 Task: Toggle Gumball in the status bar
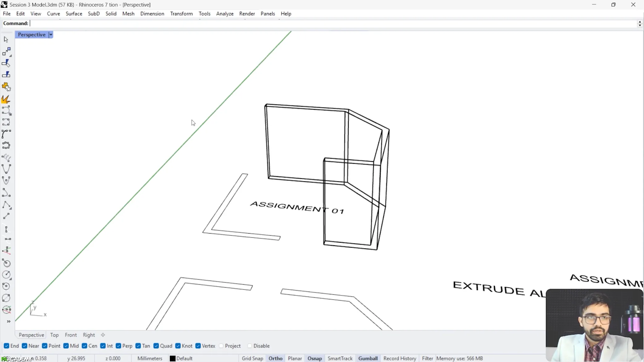click(368, 358)
